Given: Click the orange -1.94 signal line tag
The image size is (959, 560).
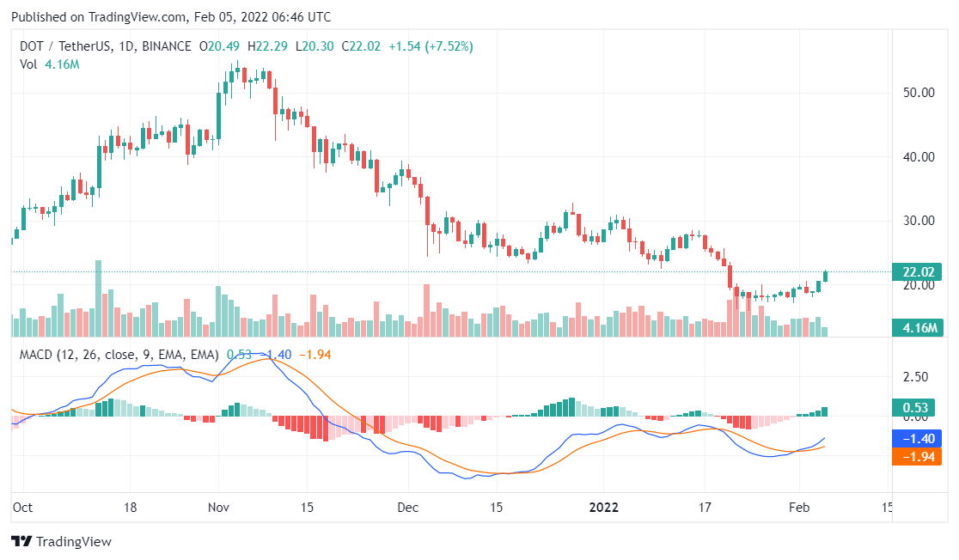Looking at the screenshot, I should pyautogui.click(x=919, y=456).
